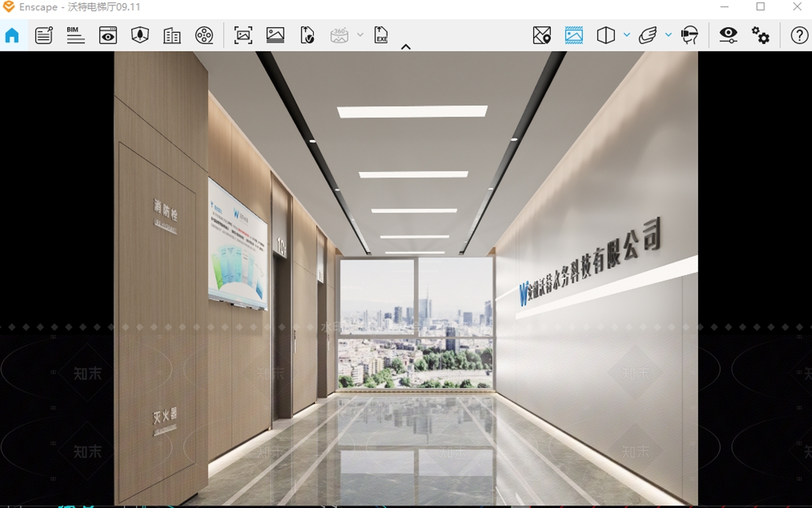Collapse the toolbar with the up chevron
Image resolution: width=812 pixels, height=508 pixels.
pos(405,47)
